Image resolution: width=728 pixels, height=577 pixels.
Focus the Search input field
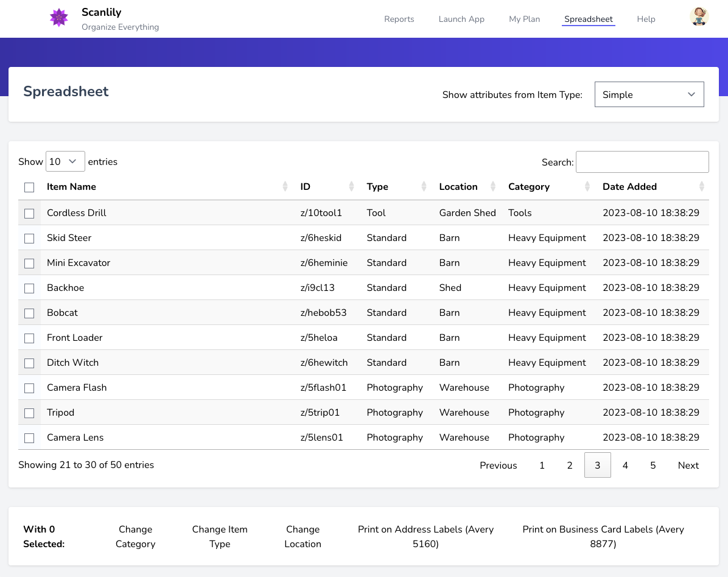[x=642, y=162]
